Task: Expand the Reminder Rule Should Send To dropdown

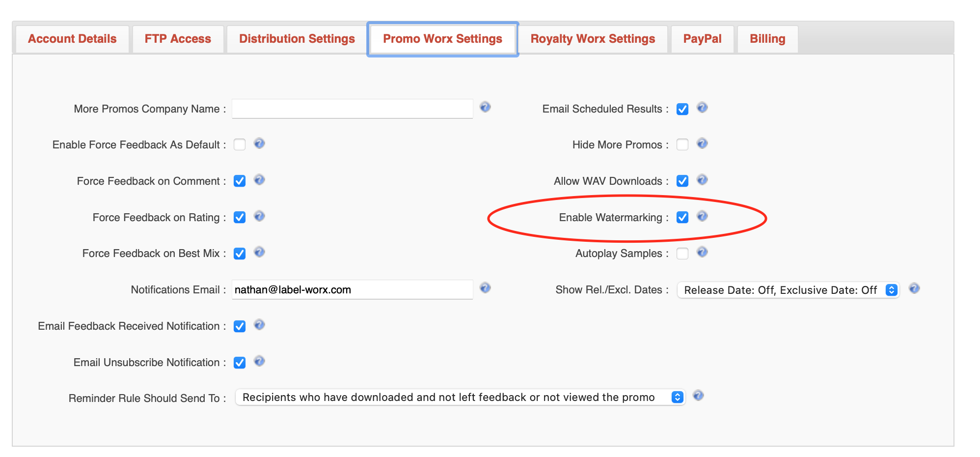Action: click(x=460, y=397)
